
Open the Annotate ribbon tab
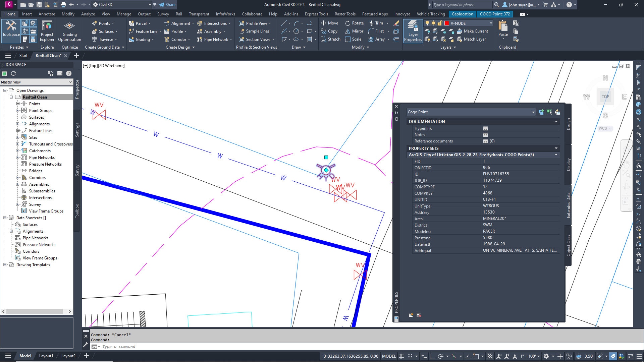(47, 14)
